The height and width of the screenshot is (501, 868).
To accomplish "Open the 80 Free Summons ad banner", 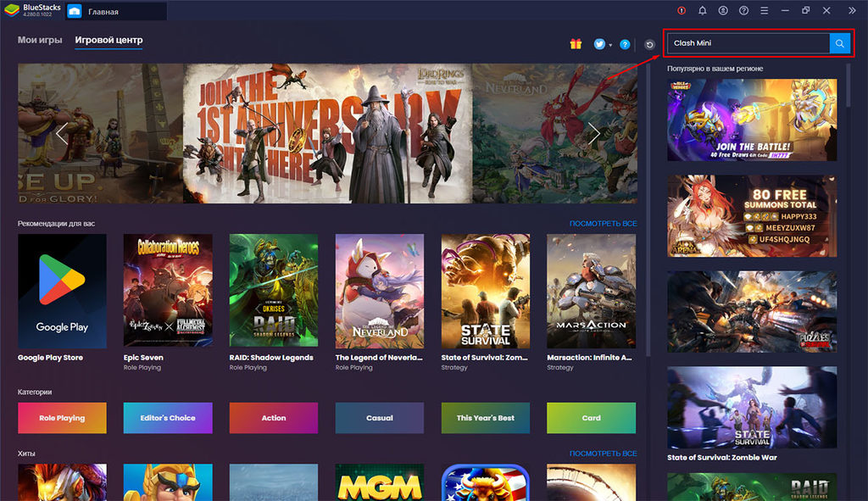I will [x=752, y=216].
